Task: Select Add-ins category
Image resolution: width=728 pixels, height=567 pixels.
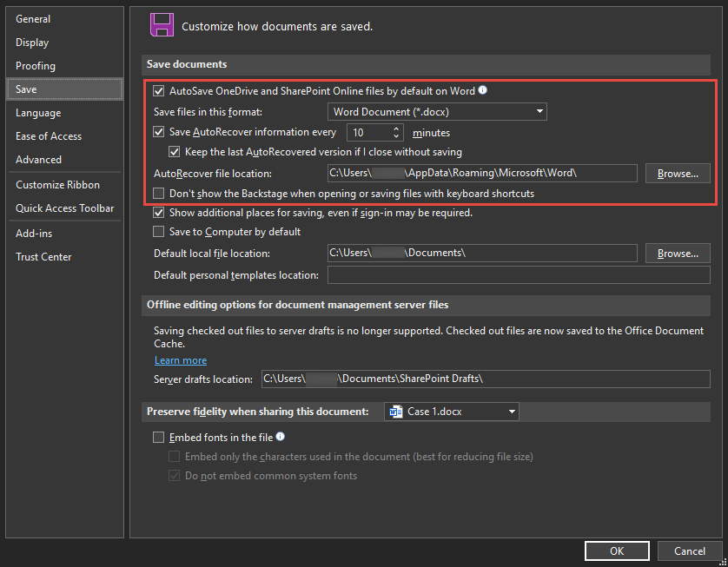Action: point(65,234)
